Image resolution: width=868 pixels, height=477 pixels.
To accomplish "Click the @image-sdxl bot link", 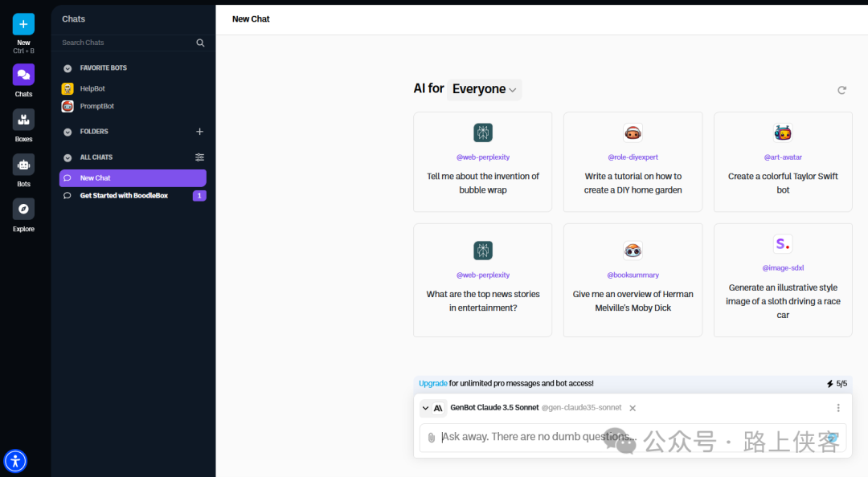I will pos(783,268).
